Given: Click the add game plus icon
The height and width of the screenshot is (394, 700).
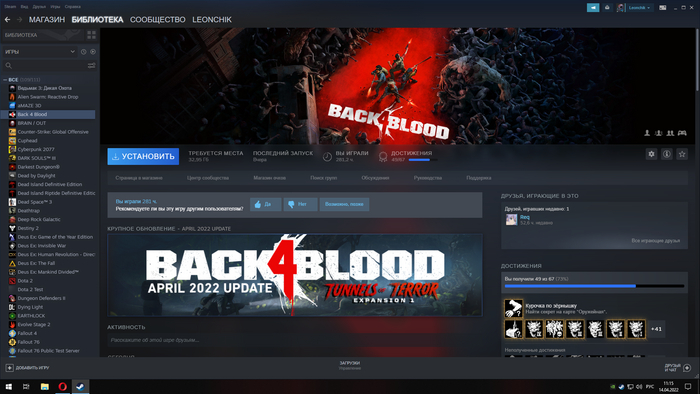Looking at the screenshot, I should (x=9, y=368).
